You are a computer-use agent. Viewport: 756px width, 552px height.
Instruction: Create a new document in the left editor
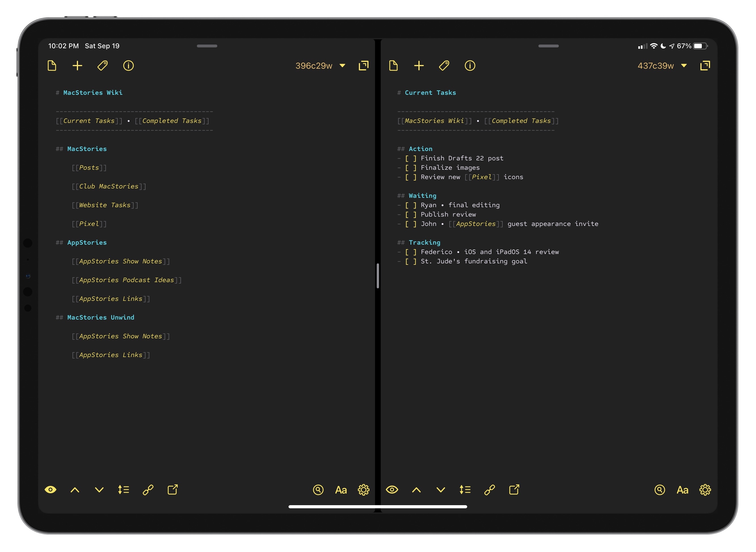(77, 66)
